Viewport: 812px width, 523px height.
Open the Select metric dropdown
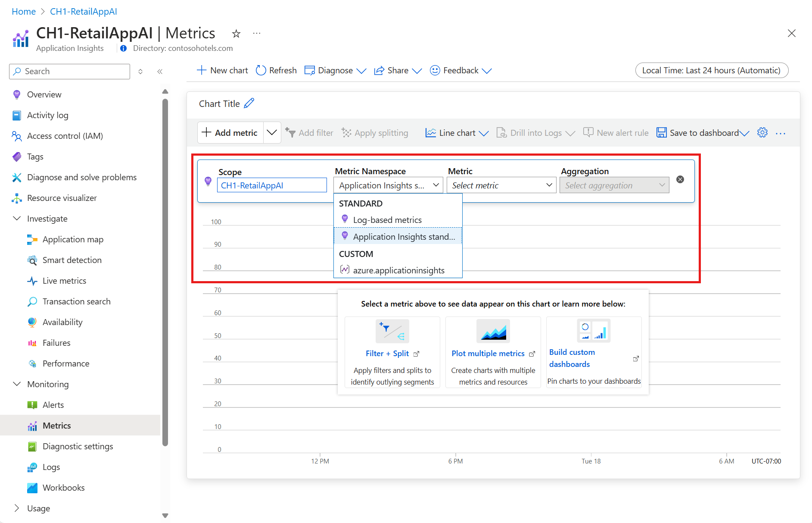(502, 185)
